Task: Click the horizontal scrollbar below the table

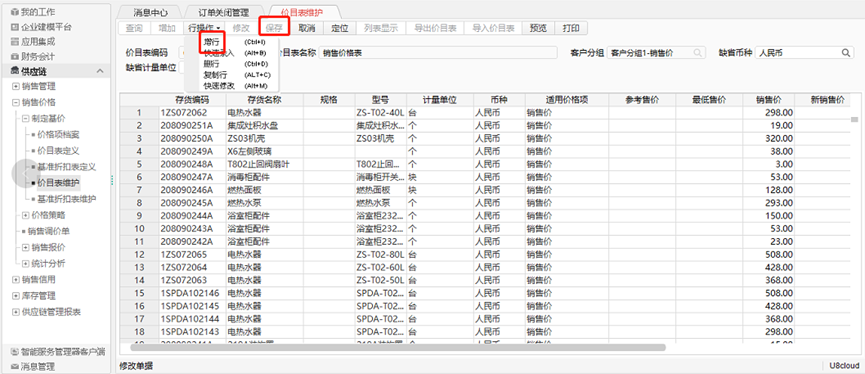Action: tap(398, 348)
